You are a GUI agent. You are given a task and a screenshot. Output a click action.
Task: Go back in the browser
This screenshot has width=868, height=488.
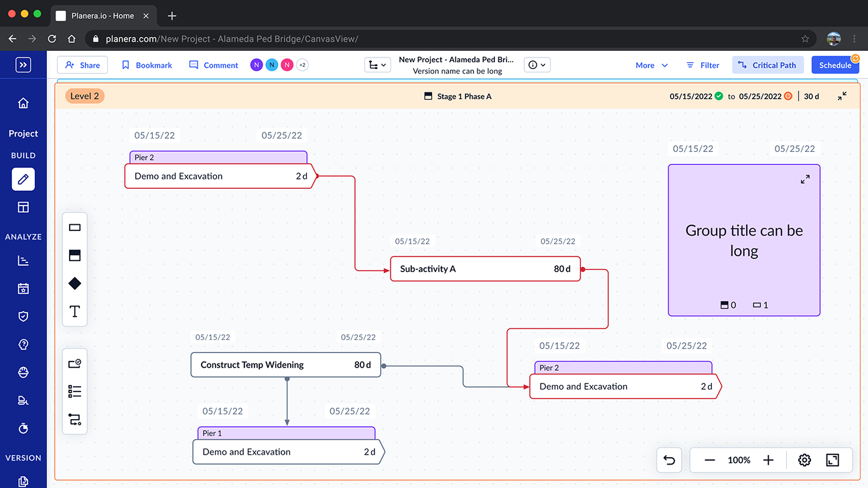pos(12,39)
